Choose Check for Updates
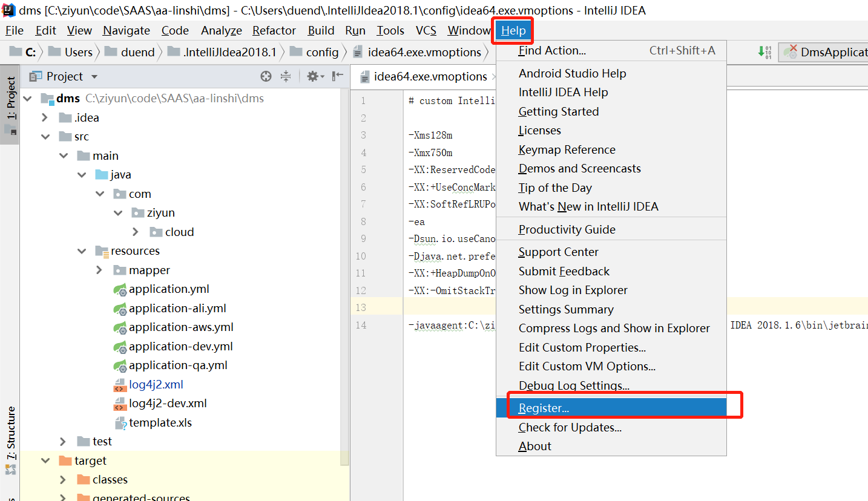The image size is (868, 501). click(611, 427)
